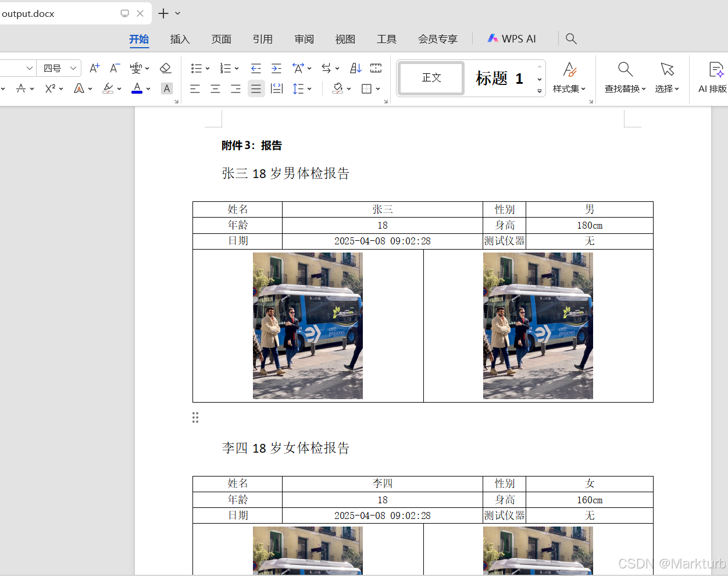Click the Chinese text layout icon

(298, 68)
